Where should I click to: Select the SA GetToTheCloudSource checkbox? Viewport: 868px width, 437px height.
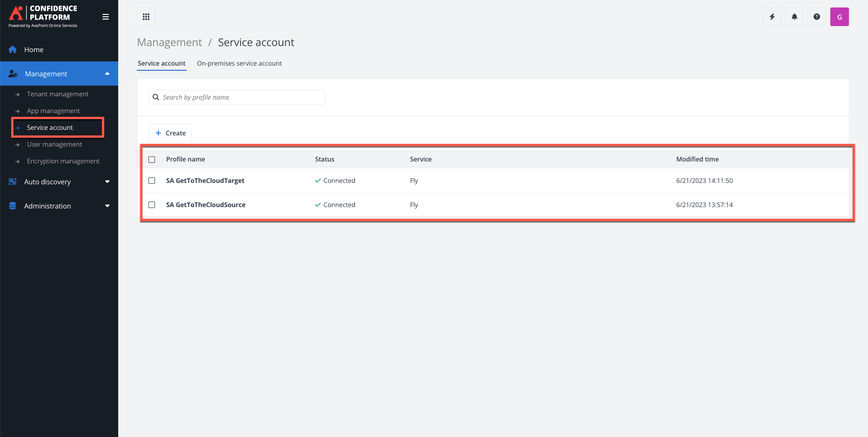(x=152, y=205)
